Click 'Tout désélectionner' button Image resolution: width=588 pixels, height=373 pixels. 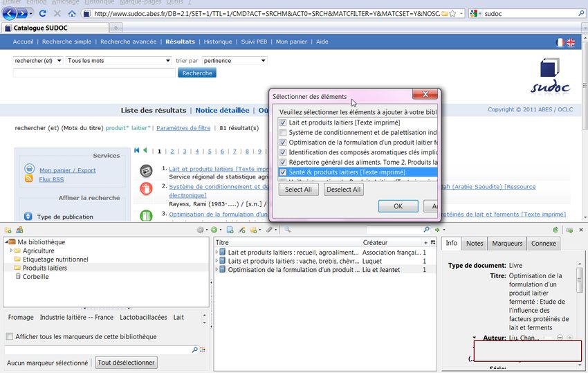pos(126,363)
